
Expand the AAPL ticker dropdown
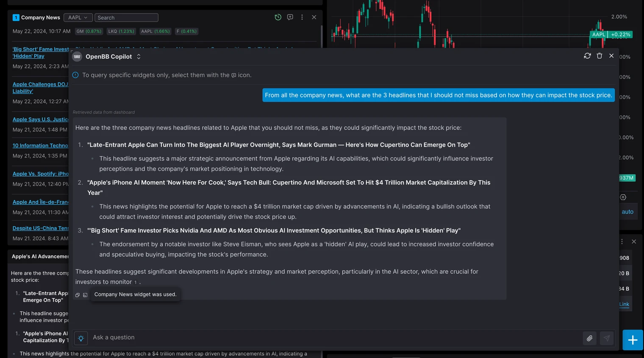[78, 18]
